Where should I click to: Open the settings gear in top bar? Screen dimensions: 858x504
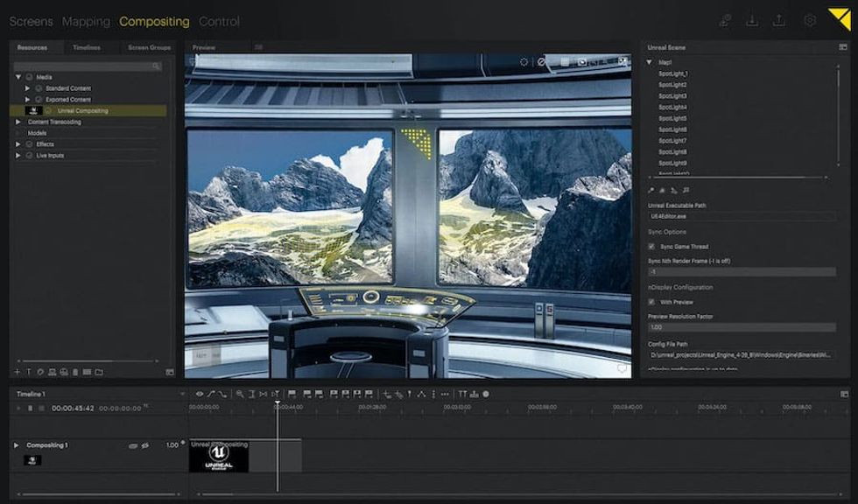810,21
